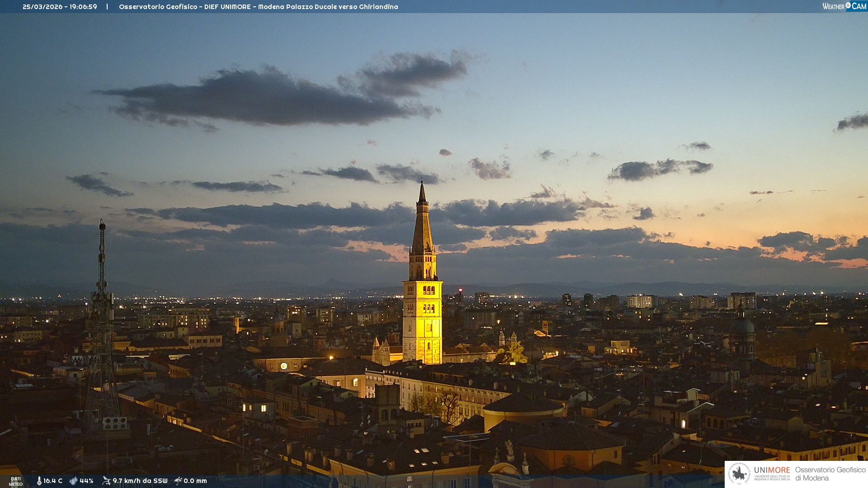
Task: Click the thermometer temperature icon
Action: point(39,481)
